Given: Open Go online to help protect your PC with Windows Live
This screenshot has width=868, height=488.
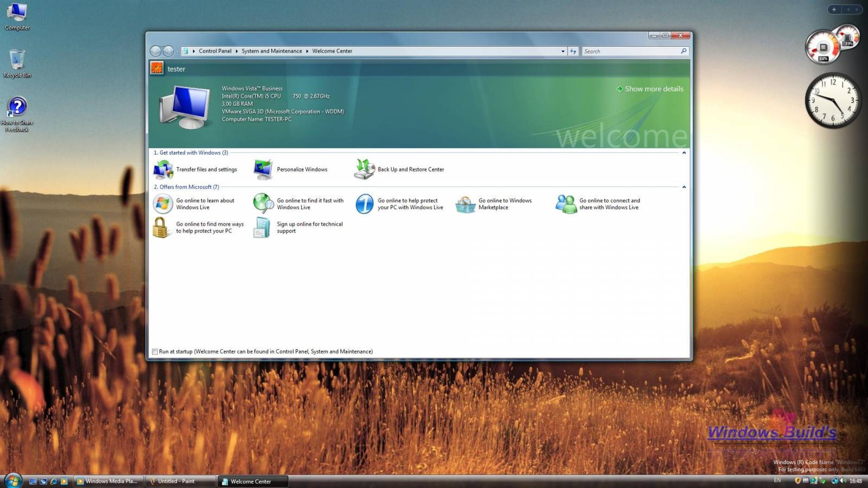Looking at the screenshot, I should [400, 204].
